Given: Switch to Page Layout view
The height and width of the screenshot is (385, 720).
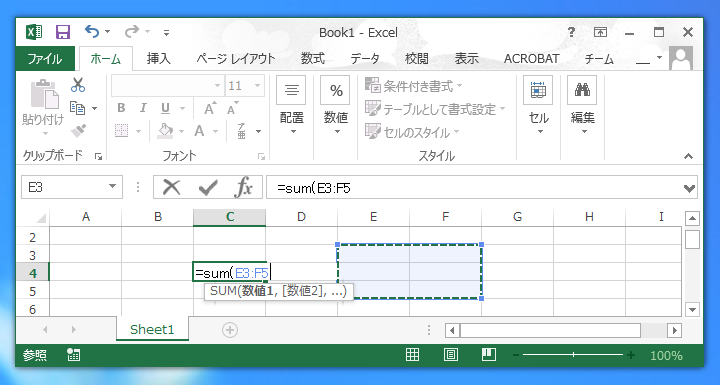Looking at the screenshot, I should (450, 355).
